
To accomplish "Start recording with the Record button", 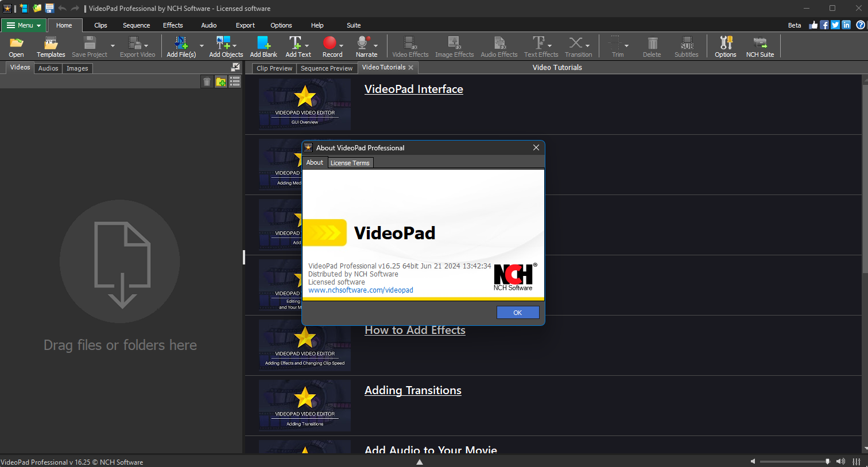I will pyautogui.click(x=330, y=46).
